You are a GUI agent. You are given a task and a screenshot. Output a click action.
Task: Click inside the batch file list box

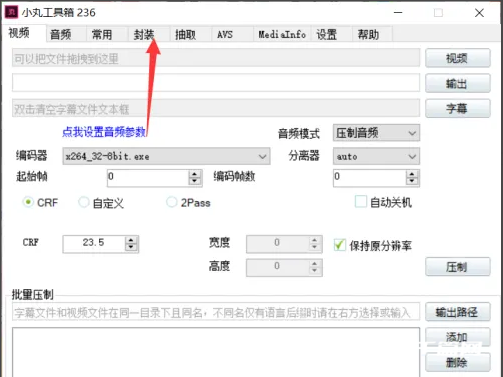click(216, 352)
